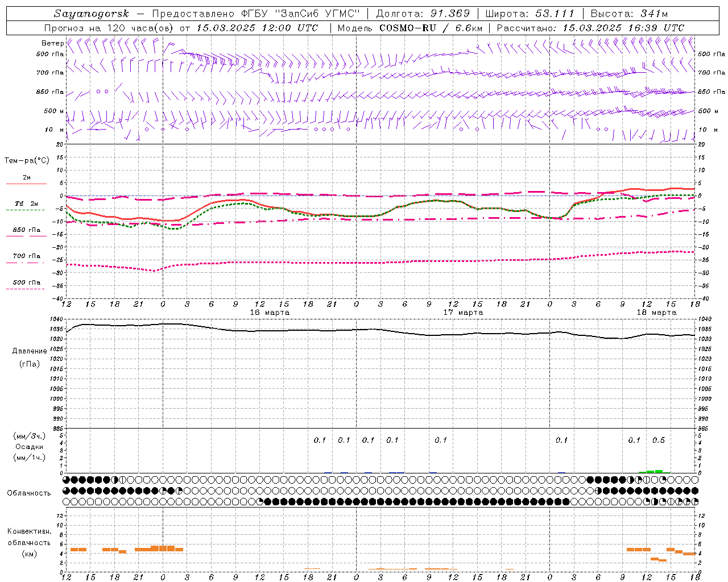Click the Конвективн. convective cloud label

tap(29, 531)
